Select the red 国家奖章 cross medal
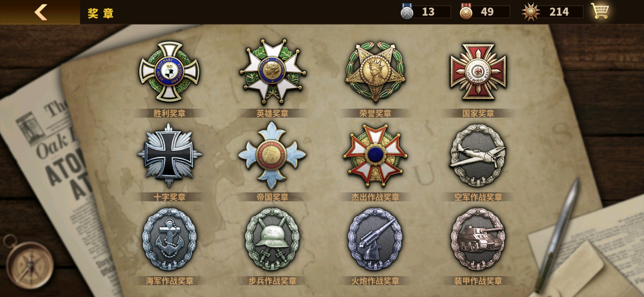The image size is (644, 297). pyautogui.click(x=478, y=71)
